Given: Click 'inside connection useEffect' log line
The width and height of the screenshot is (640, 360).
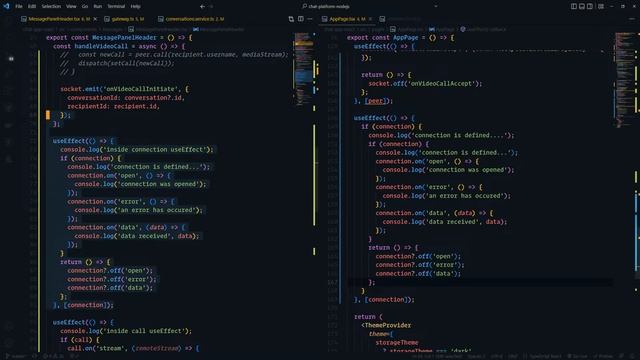Looking at the screenshot, I should point(137,150).
